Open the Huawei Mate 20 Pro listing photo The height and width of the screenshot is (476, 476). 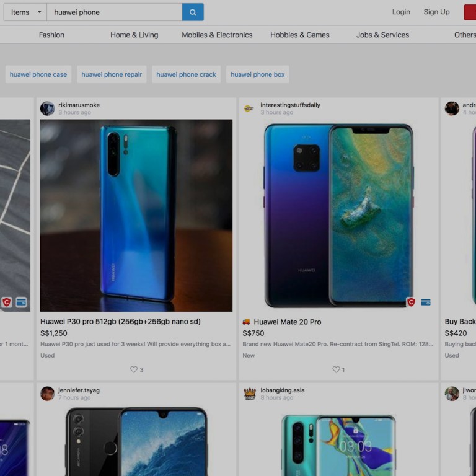tap(338, 216)
